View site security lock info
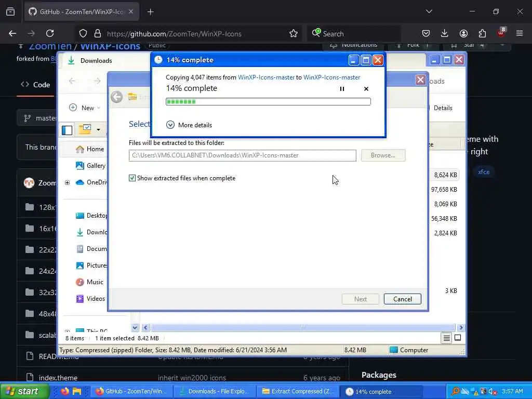The image size is (532, 399). (98, 33)
